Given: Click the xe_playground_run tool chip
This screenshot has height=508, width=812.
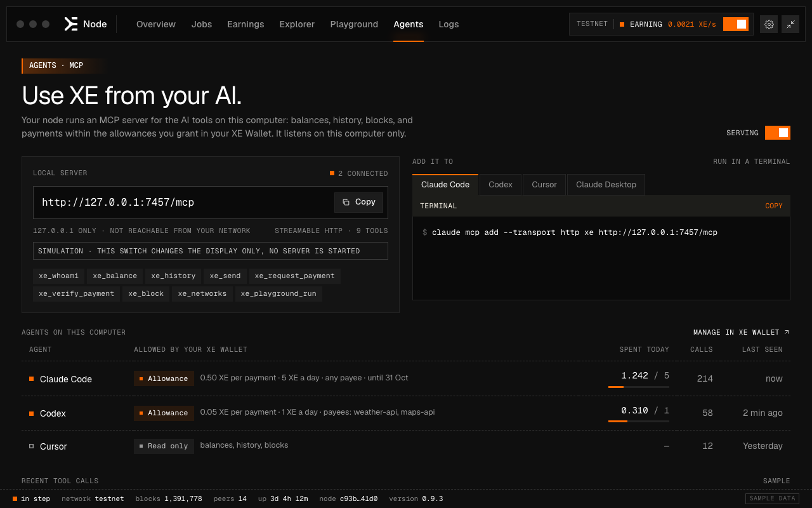Looking at the screenshot, I should click(279, 294).
